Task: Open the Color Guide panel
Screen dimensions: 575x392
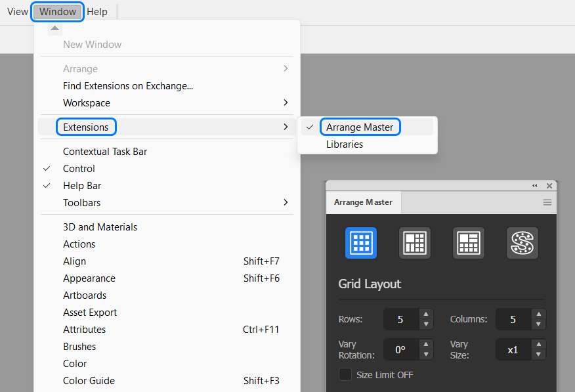Action: point(167,381)
